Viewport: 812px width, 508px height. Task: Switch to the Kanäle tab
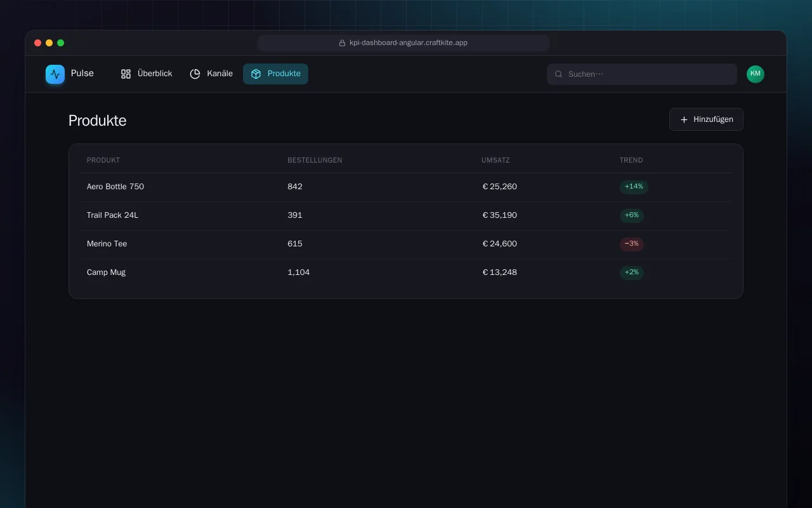pos(211,74)
